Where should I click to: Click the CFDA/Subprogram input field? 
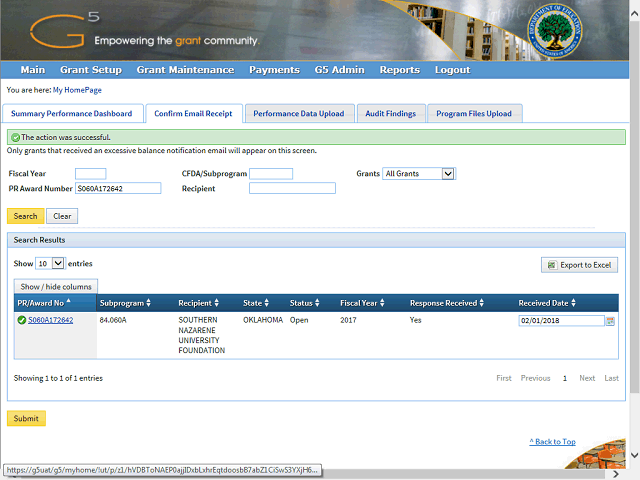[x=271, y=174]
